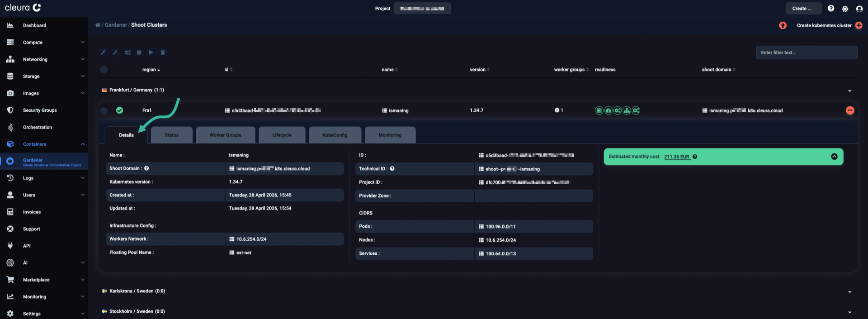Viewport: 868px width, 319px height.
Task: Sort by the region column header
Action: (x=151, y=70)
